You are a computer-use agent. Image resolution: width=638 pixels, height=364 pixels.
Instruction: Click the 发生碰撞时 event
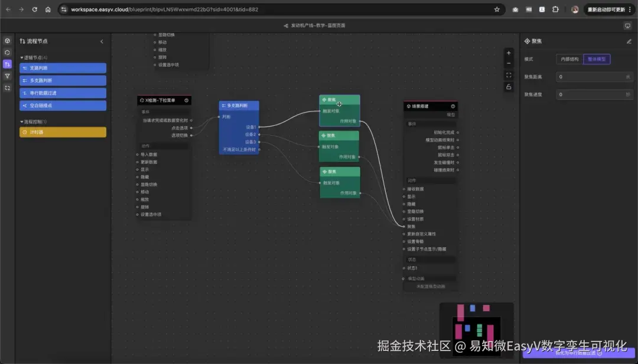coord(444,162)
